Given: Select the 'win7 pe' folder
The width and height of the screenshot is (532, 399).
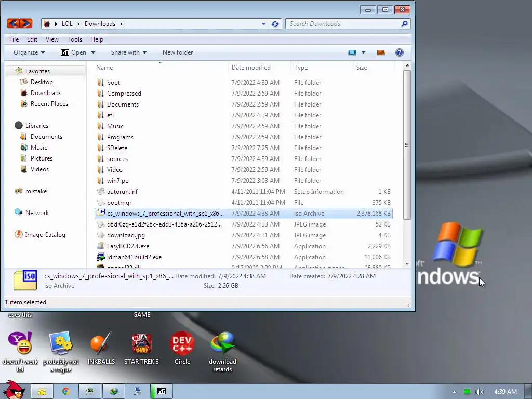Looking at the screenshot, I should 118,180.
